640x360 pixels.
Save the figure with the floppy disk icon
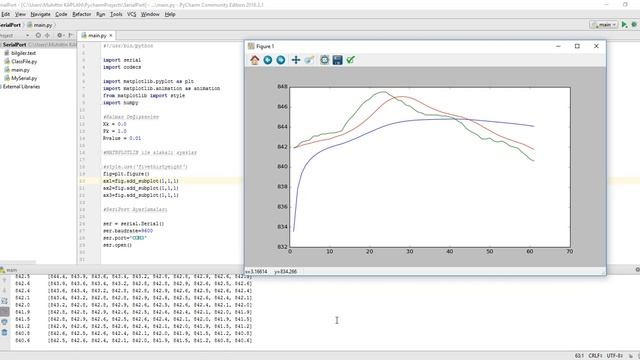[x=338, y=60]
